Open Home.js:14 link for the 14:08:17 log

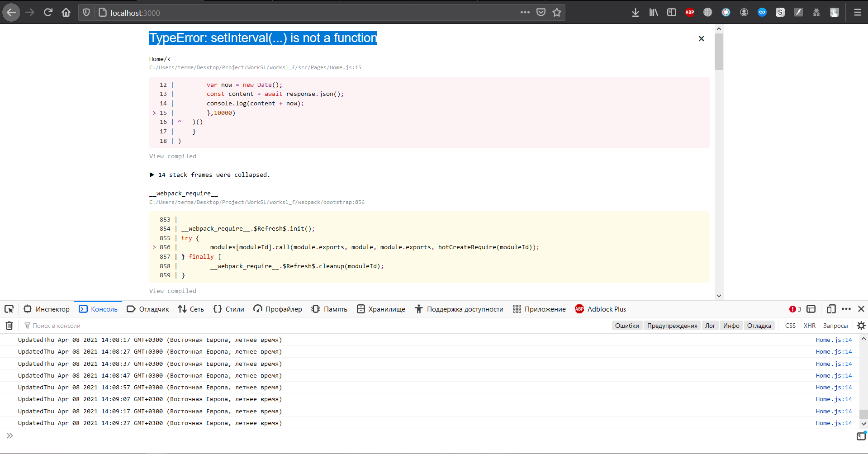834,340
